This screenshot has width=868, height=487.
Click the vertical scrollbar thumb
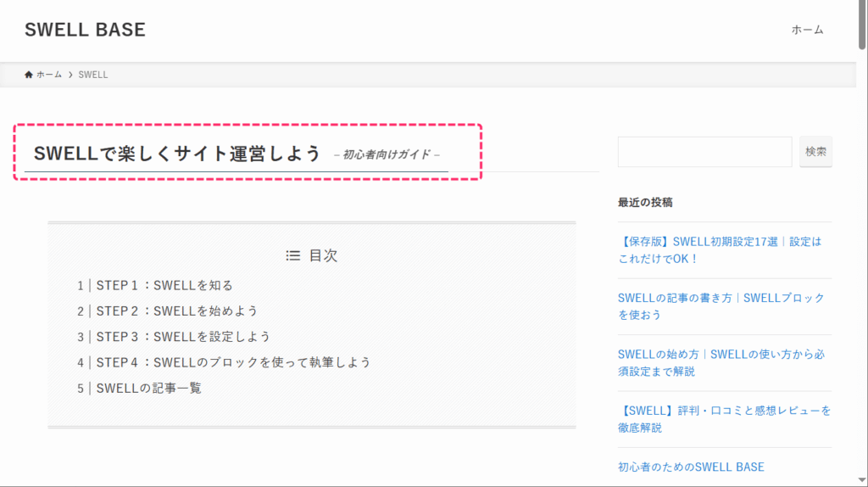point(862,25)
